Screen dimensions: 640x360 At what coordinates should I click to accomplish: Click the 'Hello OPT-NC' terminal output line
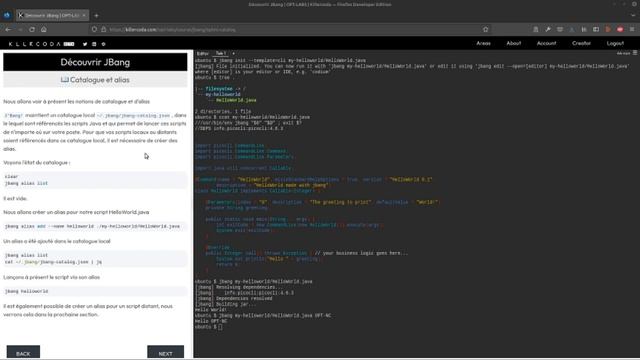click(x=211, y=321)
